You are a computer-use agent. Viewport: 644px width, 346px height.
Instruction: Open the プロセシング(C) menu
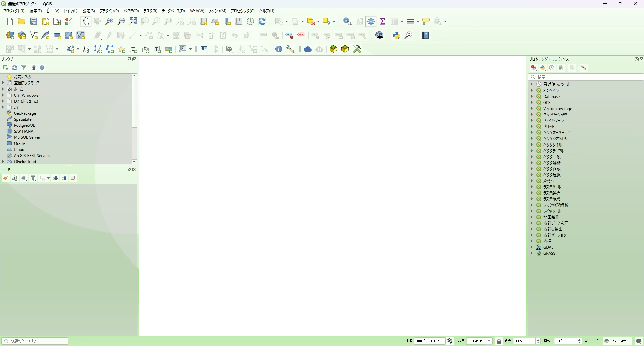pyautogui.click(x=243, y=11)
